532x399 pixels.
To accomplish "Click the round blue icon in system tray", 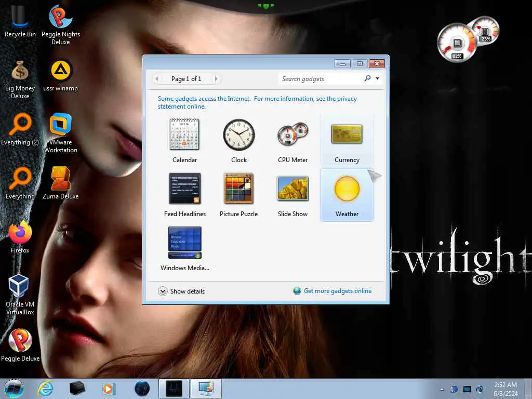I will 480,389.
